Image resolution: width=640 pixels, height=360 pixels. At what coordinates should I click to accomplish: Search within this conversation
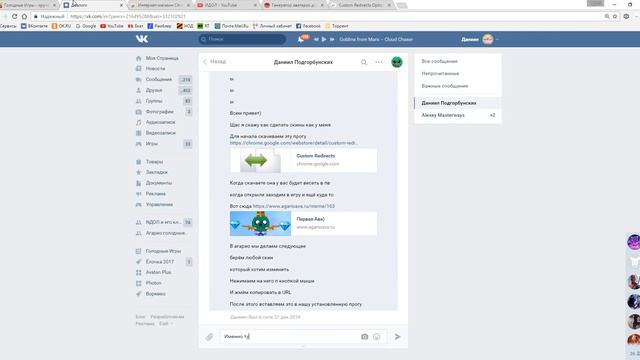[364, 62]
